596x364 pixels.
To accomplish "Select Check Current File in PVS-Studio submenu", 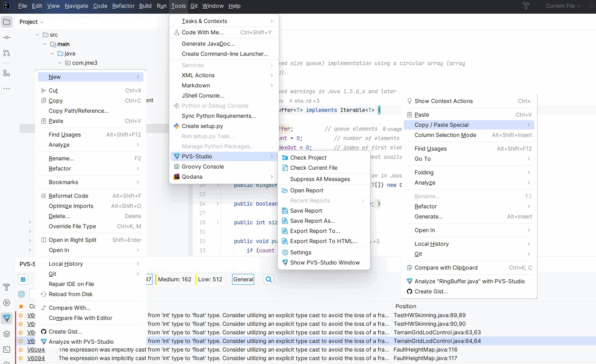I will tap(314, 168).
